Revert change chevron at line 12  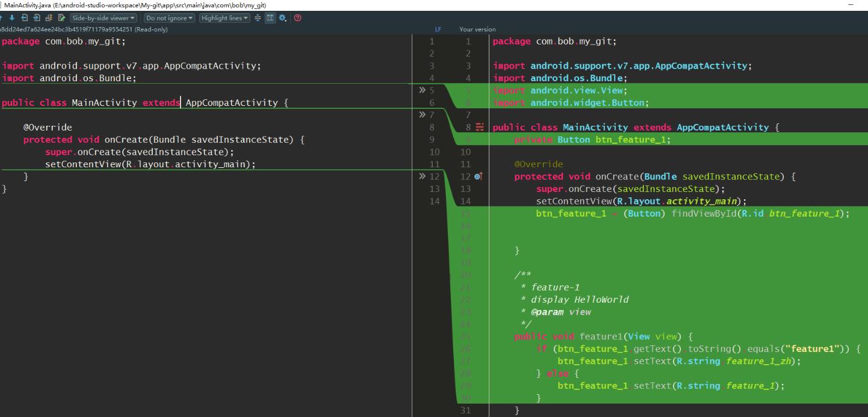pos(423,176)
